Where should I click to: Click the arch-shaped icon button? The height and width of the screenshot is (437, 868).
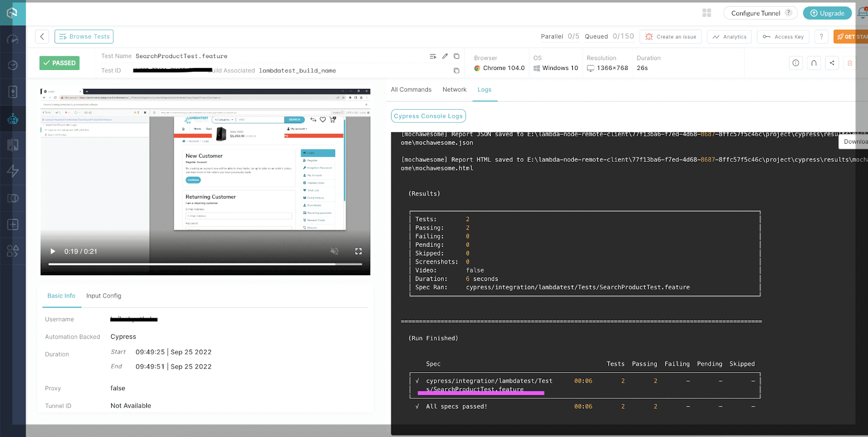point(814,63)
